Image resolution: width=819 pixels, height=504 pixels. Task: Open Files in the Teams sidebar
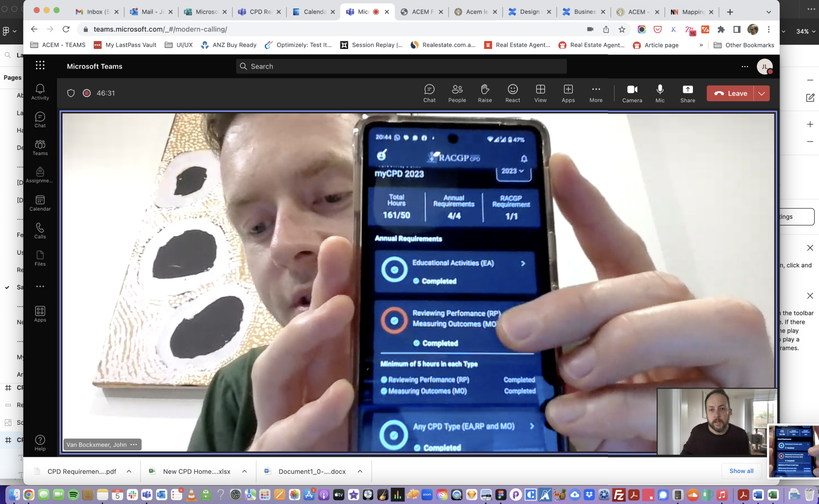click(x=40, y=258)
